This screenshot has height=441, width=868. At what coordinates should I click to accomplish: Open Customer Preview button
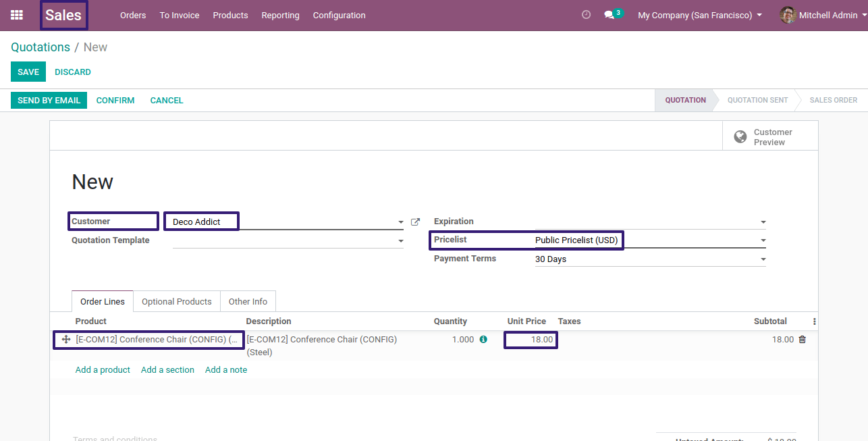770,137
